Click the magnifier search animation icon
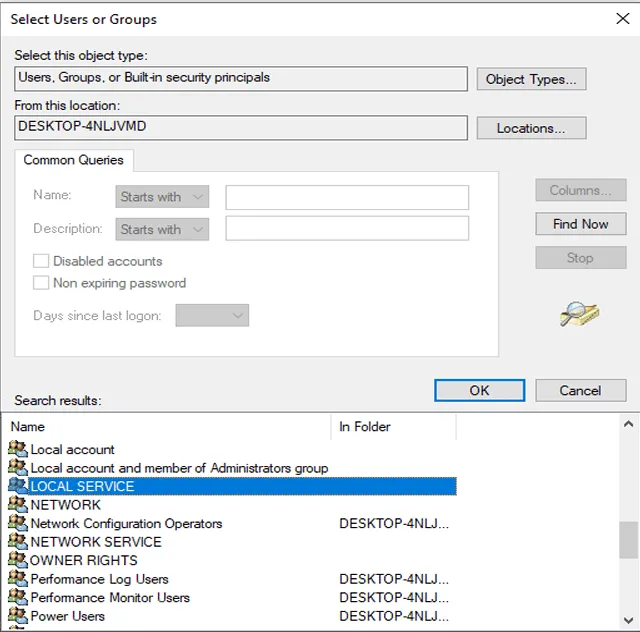Image resolution: width=640 pixels, height=632 pixels. tap(580, 314)
